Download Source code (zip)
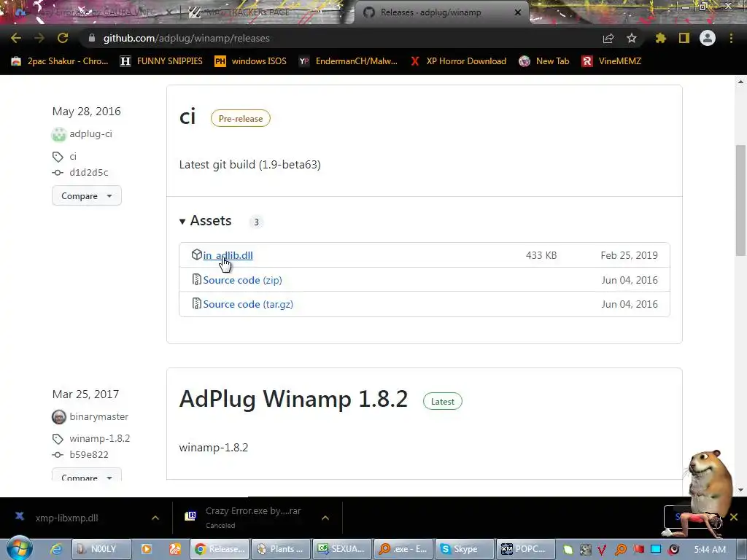747x560 pixels. point(242,280)
